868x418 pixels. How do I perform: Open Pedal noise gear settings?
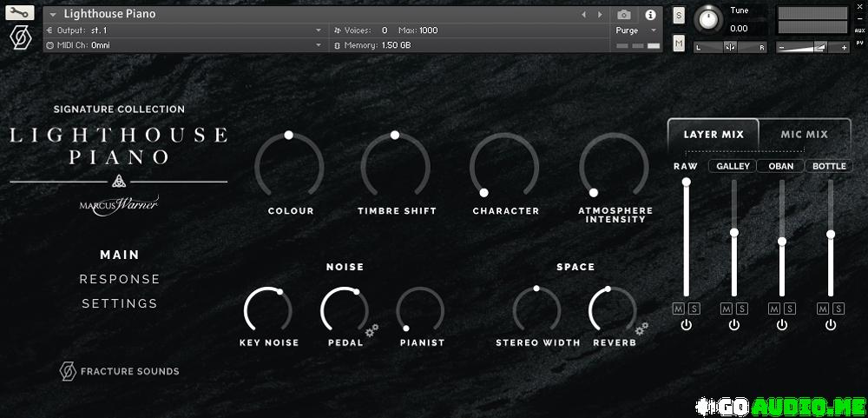tap(372, 330)
